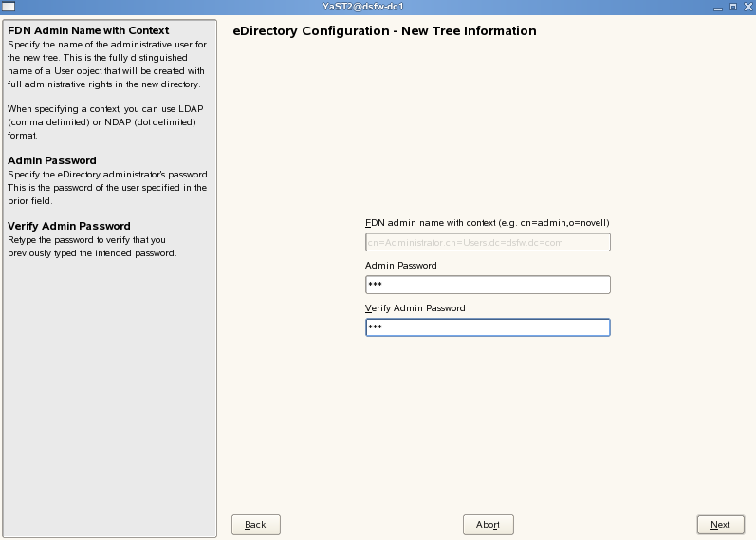Click the greyed-out FDN admin name text box
This screenshot has width=756, height=540.
487,242
